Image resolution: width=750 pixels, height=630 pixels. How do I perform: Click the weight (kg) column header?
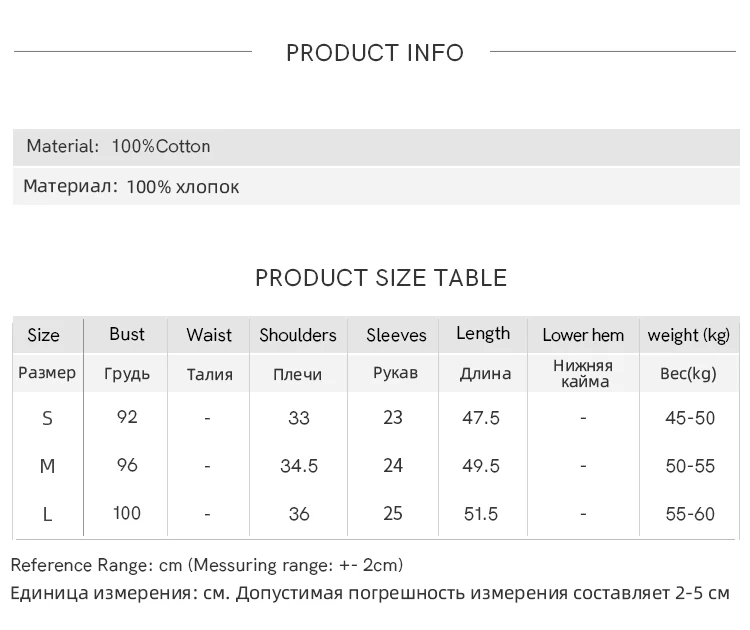(x=689, y=335)
